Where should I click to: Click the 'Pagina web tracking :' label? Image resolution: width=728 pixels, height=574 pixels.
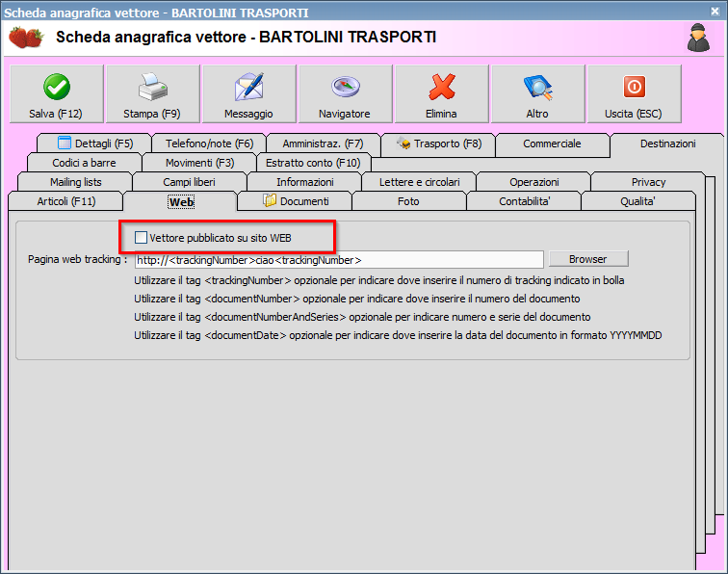point(78,260)
